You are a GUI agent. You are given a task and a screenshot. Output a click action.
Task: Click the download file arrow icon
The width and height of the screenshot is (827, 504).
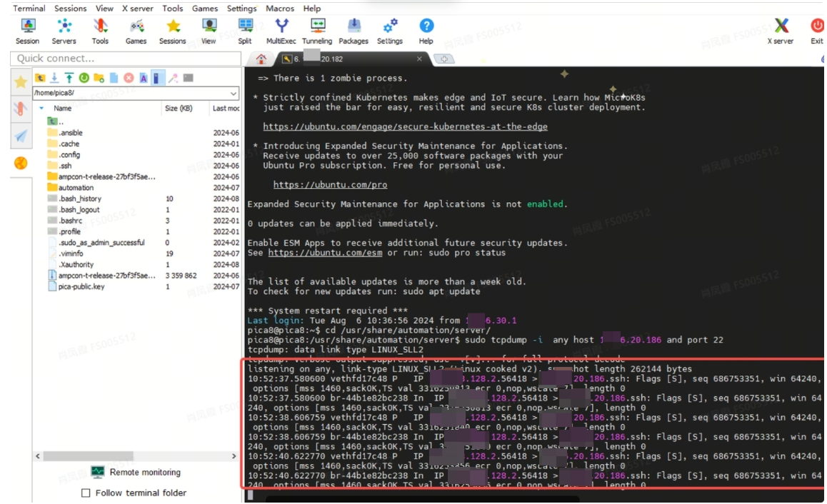(x=54, y=78)
